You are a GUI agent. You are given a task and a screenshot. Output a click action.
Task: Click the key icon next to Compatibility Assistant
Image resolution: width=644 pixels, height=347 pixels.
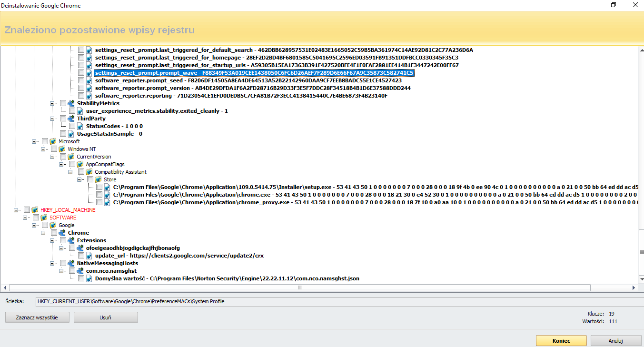pyautogui.click(x=89, y=172)
